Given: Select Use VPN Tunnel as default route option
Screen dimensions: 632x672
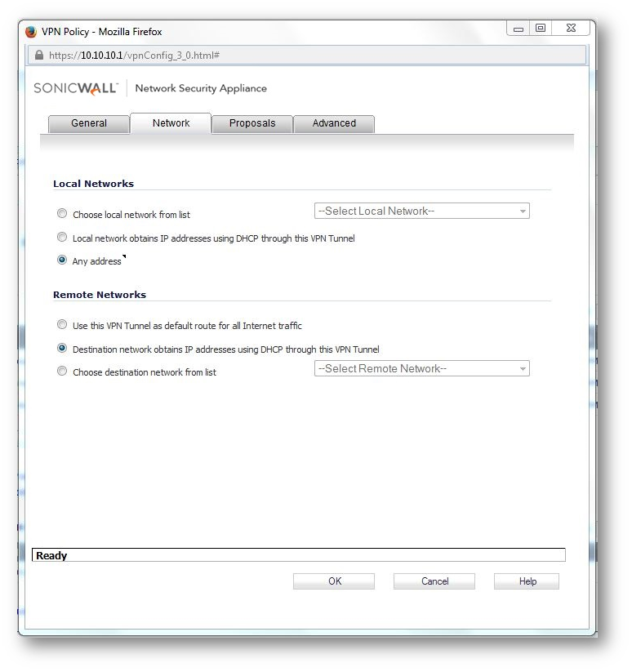Looking at the screenshot, I should click(62, 324).
